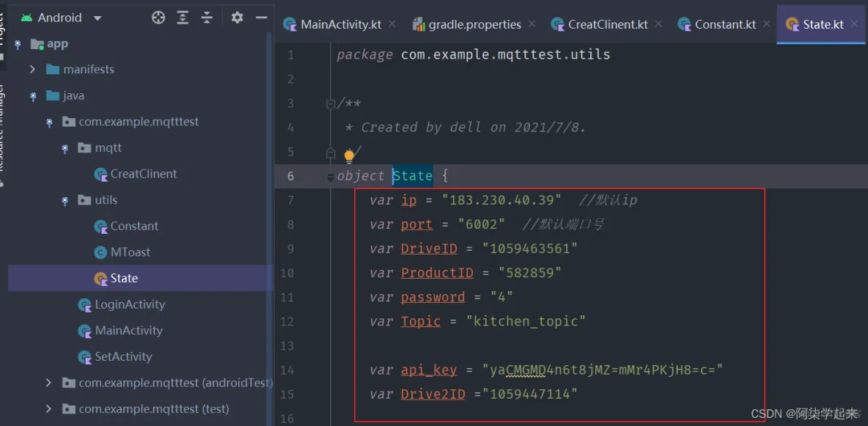Image resolution: width=868 pixels, height=426 pixels.
Task: Hide the Project panel with minus icon
Action: tap(261, 18)
